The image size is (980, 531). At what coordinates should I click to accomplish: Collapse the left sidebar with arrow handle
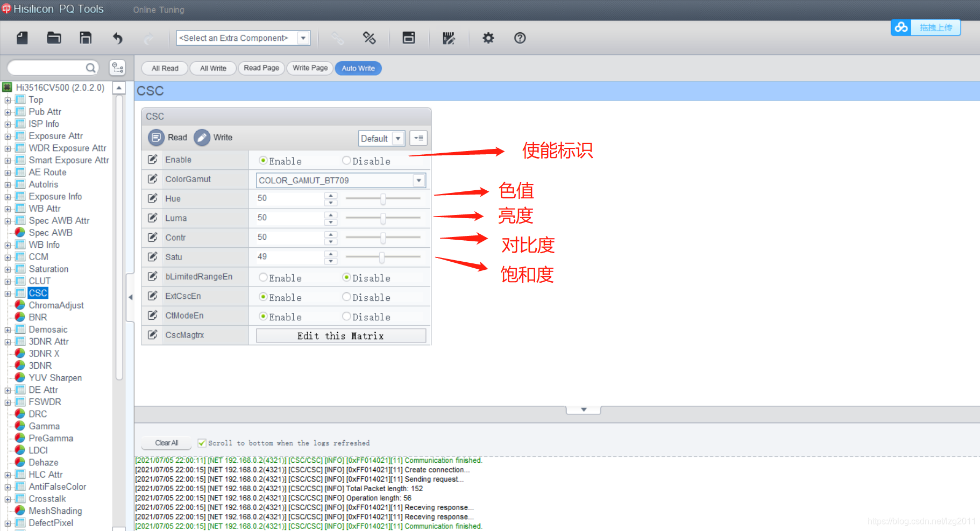(x=130, y=297)
